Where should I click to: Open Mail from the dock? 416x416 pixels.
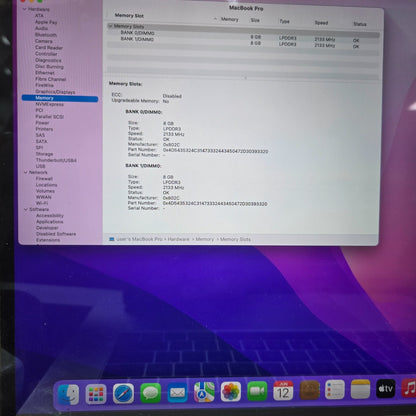[x=177, y=392]
